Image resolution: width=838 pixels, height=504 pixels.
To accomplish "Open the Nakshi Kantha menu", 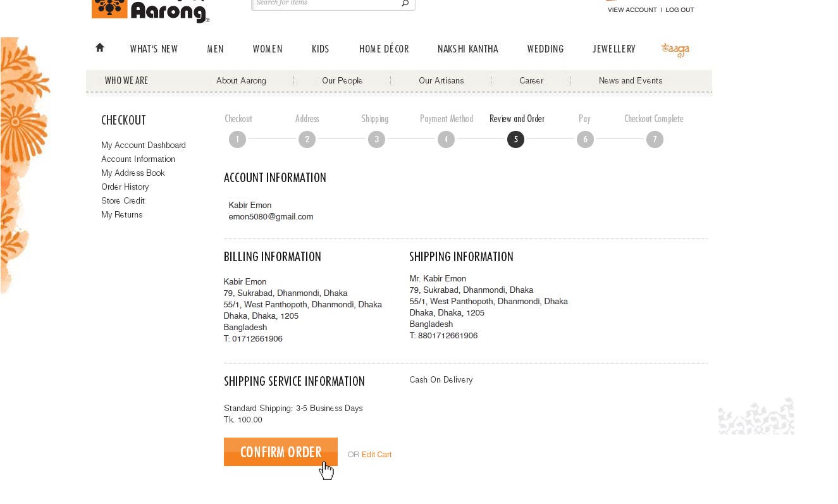I will pyautogui.click(x=468, y=49).
